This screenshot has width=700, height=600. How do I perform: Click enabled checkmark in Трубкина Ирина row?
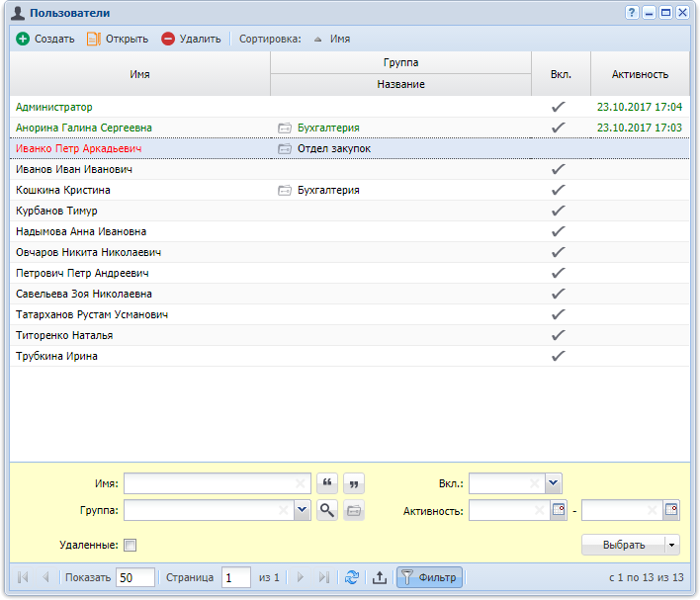pos(558,356)
